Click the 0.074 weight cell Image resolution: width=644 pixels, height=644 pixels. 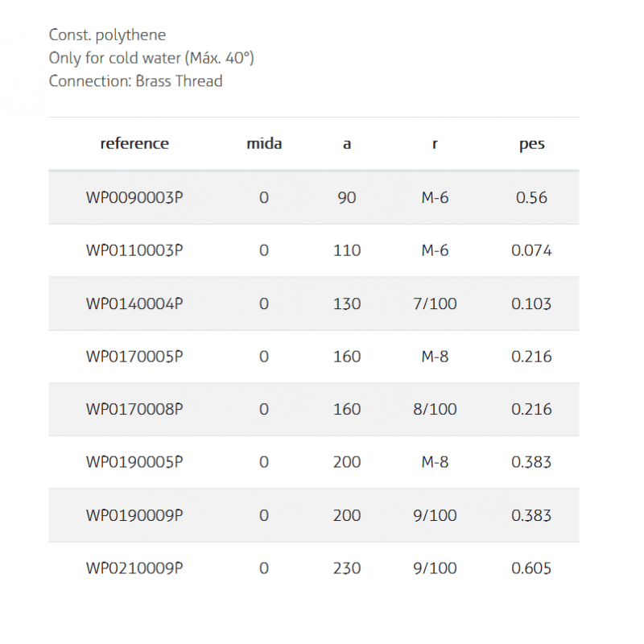point(531,250)
